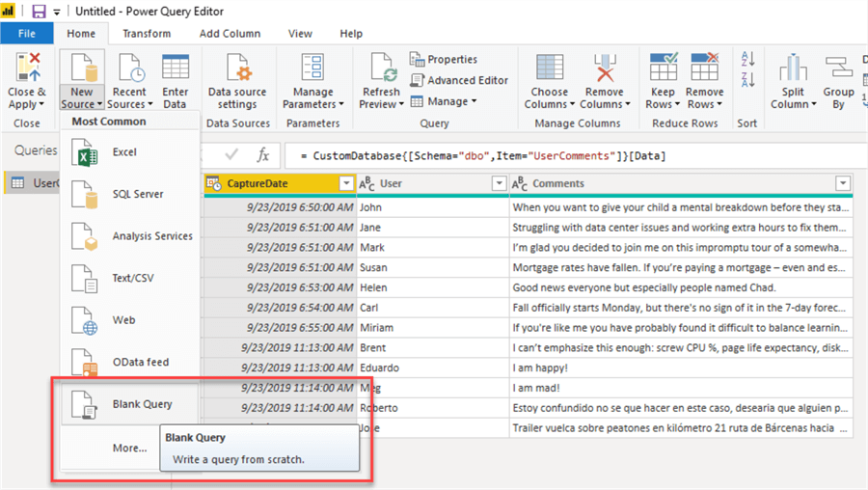
Task: Click the 9/23/2019 6:53:00 AM date cell
Action: pyautogui.click(x=280, y=287)
